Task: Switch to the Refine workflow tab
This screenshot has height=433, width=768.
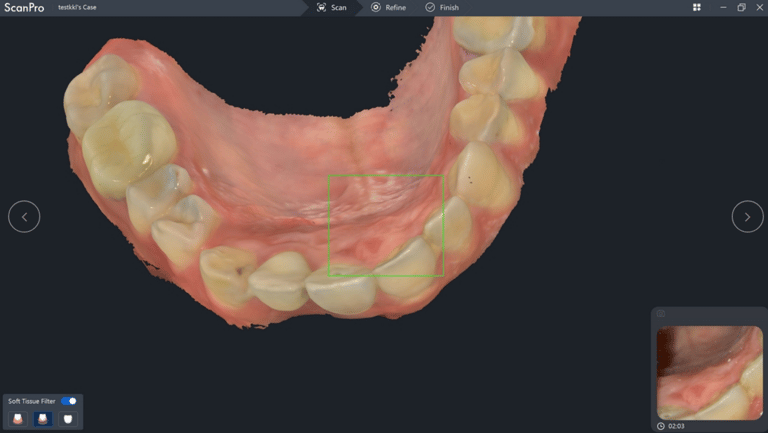Action: [x=389, y=7]
